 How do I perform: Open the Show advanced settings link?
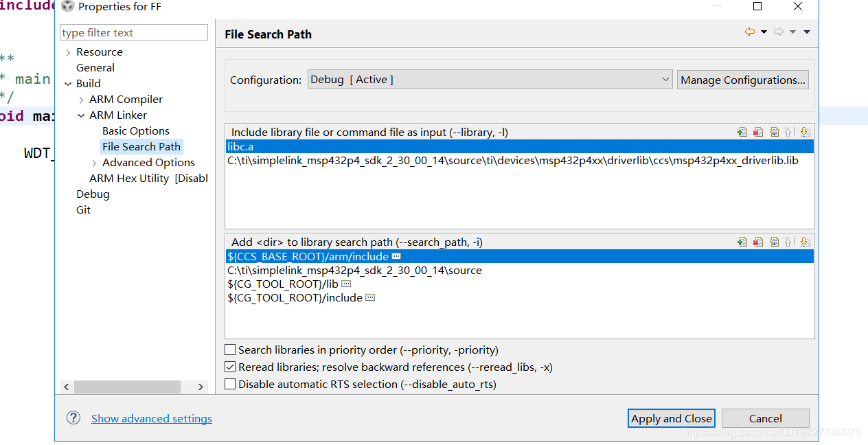tap(152, 418)
